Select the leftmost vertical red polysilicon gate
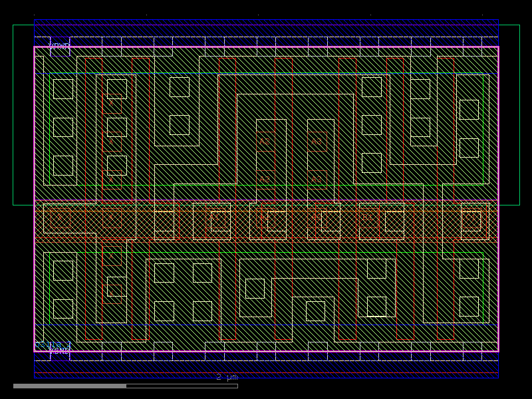 pos(85,133)
